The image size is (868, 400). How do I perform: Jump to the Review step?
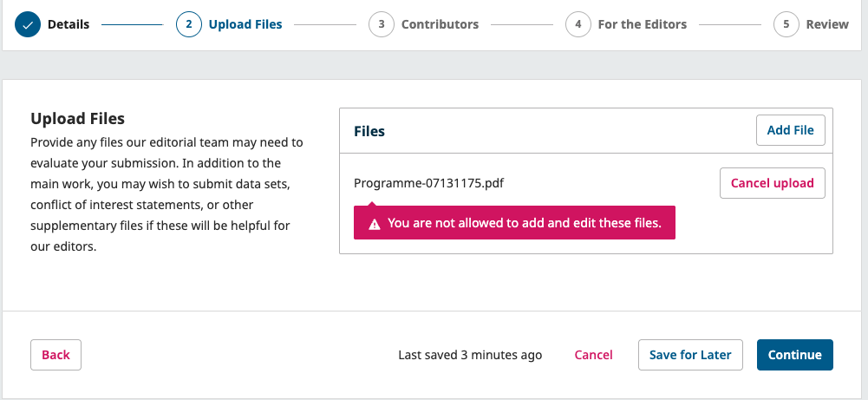827,24
